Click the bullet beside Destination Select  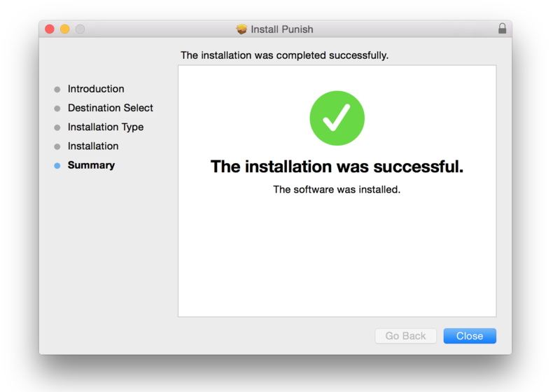(57, 108)
